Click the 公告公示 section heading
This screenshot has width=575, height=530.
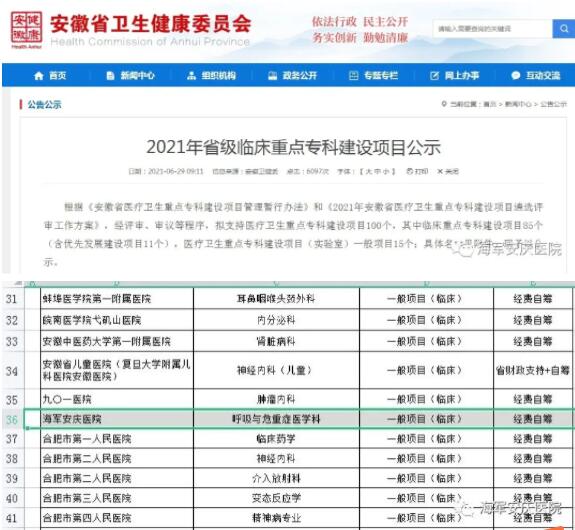pos(44,105)
